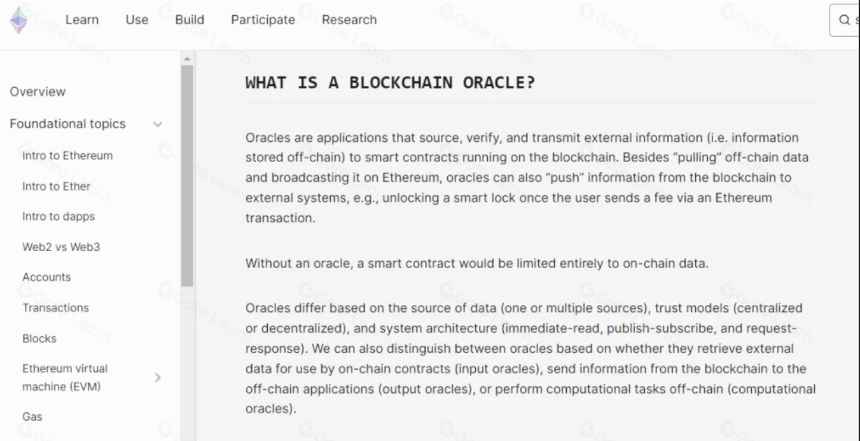This screenshot has height=441, width=860.
Task: Open the Transactions topic
Action: point(55,308)
